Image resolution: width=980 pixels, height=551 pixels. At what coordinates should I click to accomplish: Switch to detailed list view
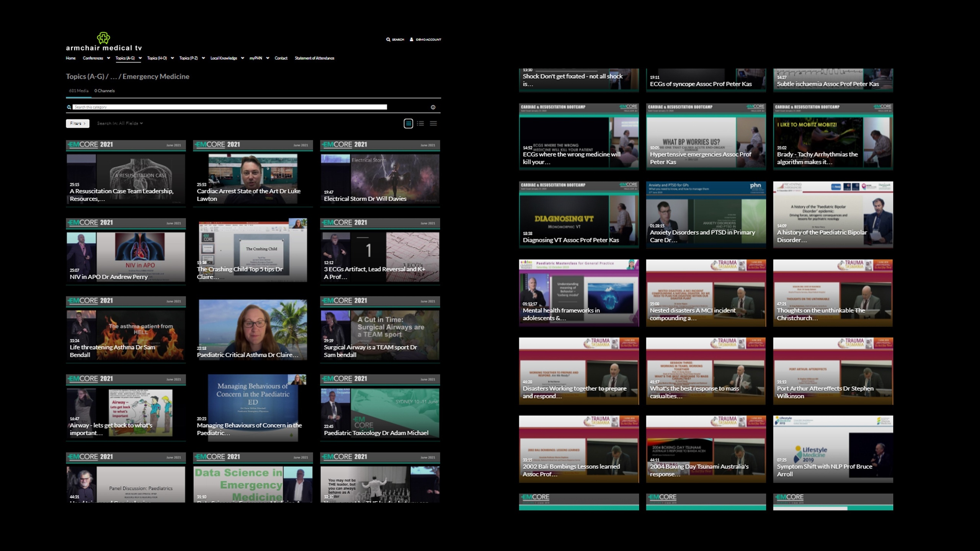421,124
